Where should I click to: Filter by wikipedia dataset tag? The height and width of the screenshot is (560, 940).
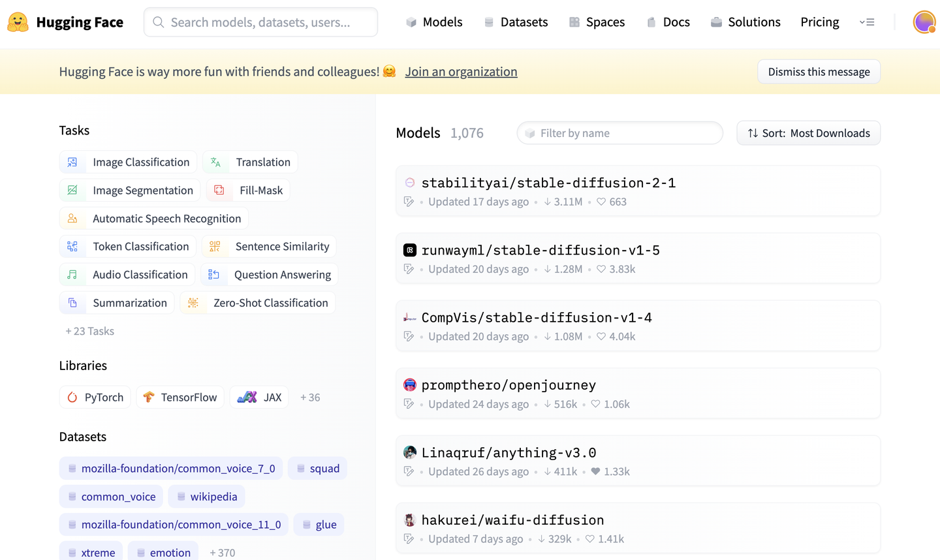click(206, 497)
